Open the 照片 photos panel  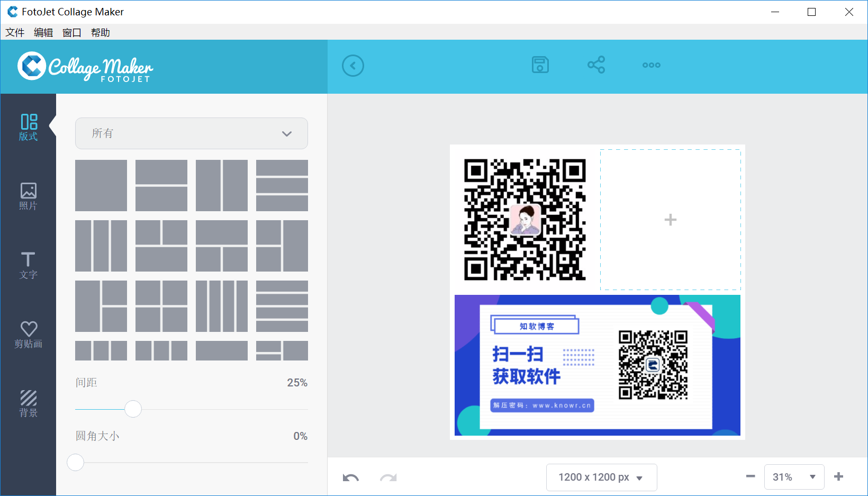[x=29, y=196]
